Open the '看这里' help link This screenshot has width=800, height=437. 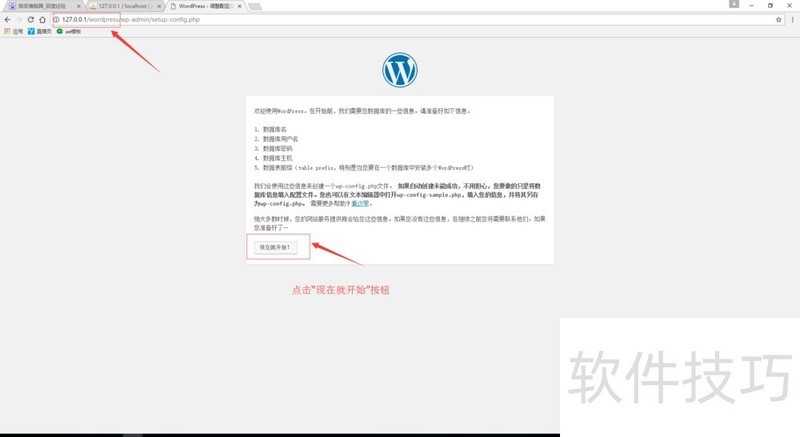(360, 203)
